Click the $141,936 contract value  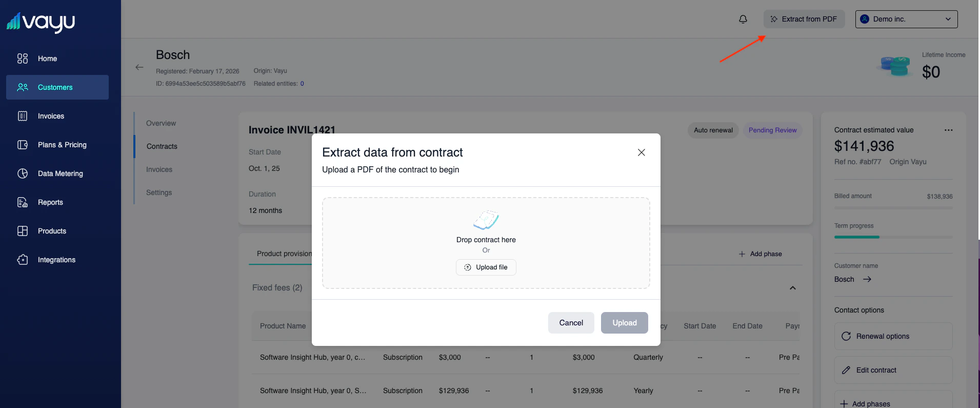(864, 146)
